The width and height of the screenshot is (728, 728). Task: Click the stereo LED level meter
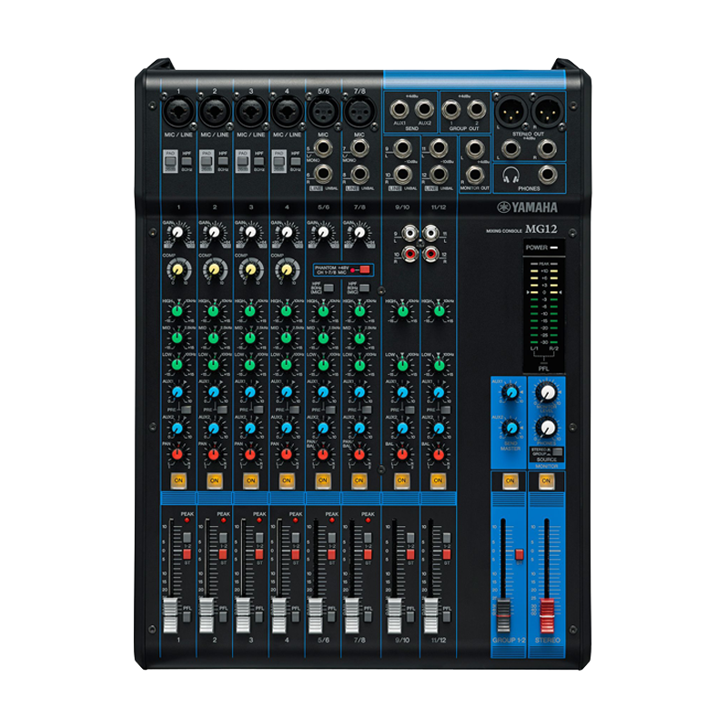tap(544, 304)
